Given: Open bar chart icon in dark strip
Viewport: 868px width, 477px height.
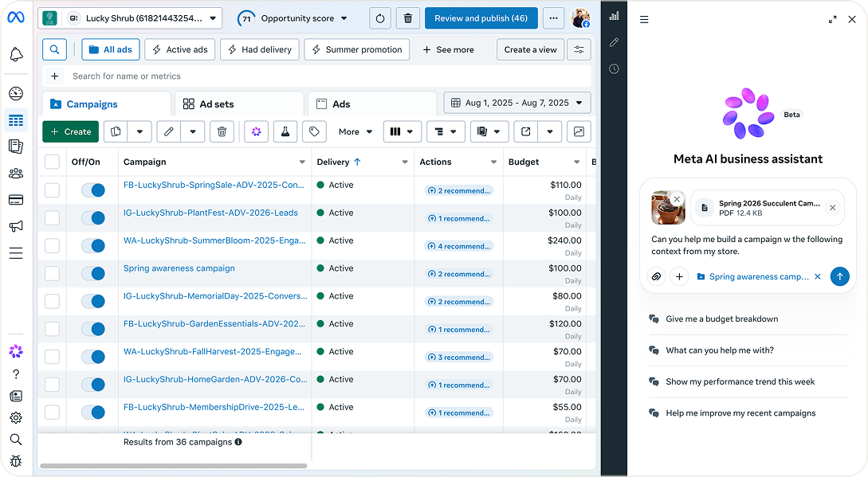Looking at the screenshot, I should click(x=614, y=16).
